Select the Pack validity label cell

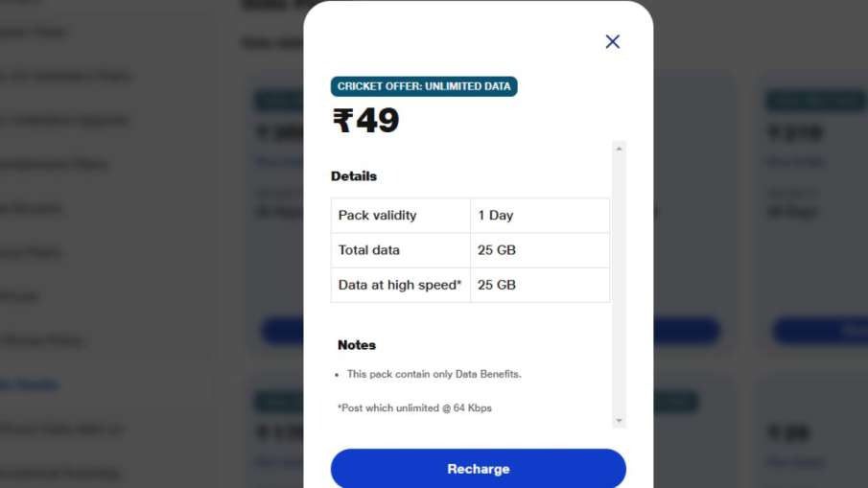(400, 215)
